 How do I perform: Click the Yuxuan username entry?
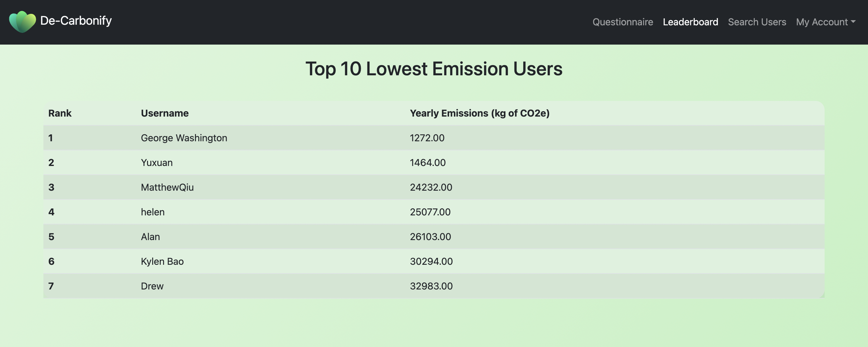pos(157,162)
